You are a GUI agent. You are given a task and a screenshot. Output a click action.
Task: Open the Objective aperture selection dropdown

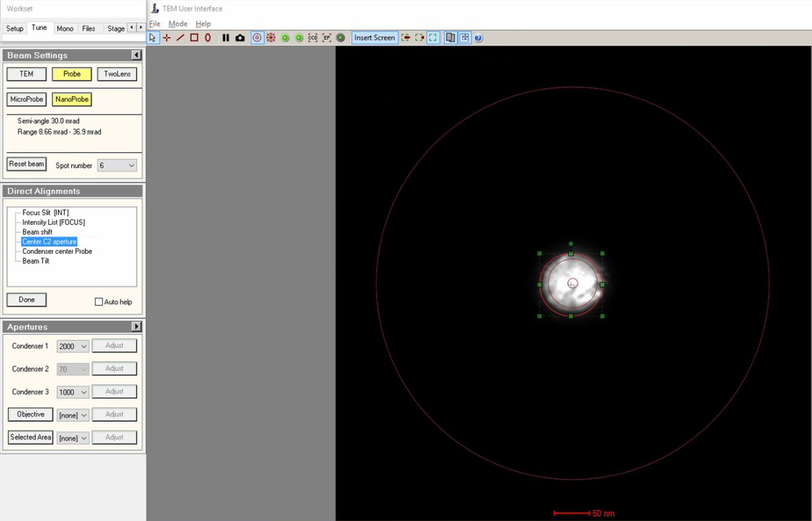[x=72, y=414]
